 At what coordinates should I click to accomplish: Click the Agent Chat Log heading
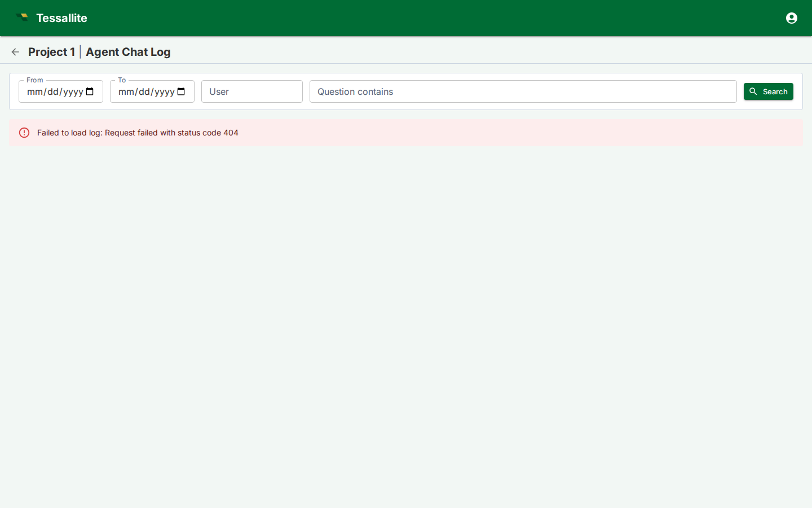(128, 52)
